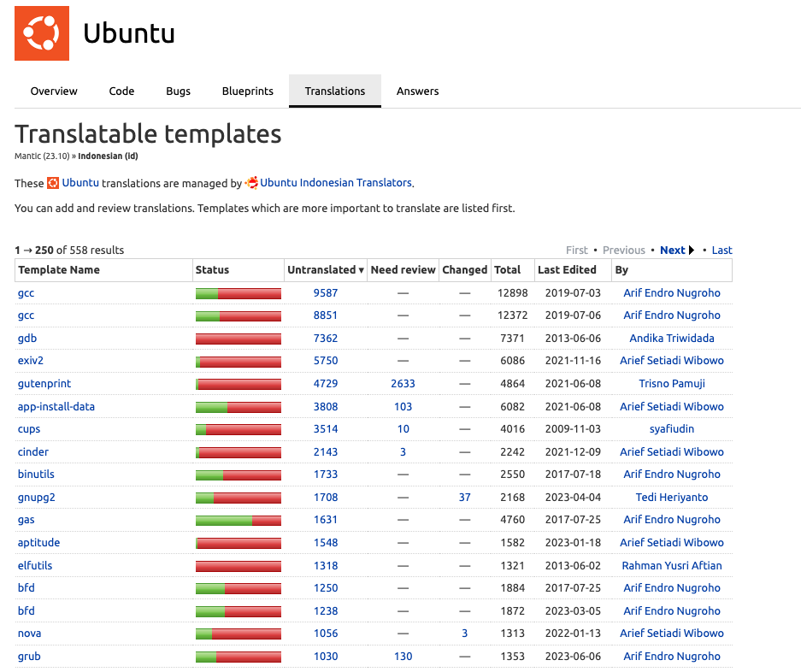Open the gutenprint template link
801x672 pixels.
point(44,384)
